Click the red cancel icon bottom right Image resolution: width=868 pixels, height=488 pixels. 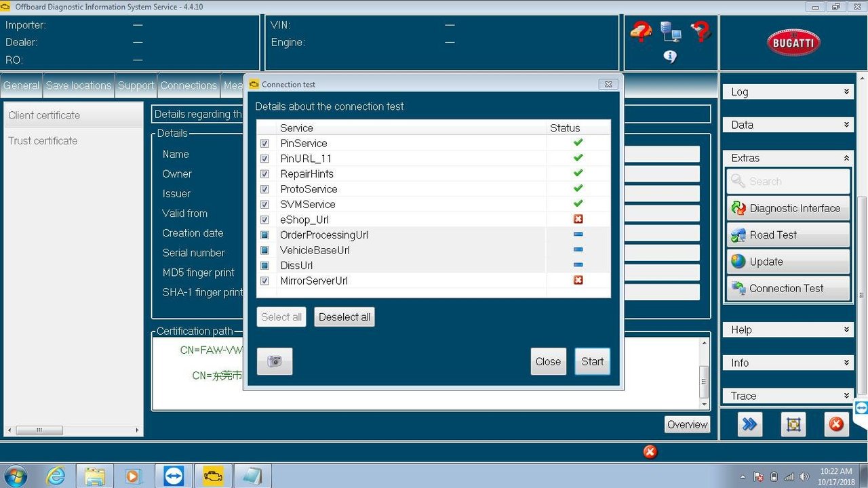point(836,424)
